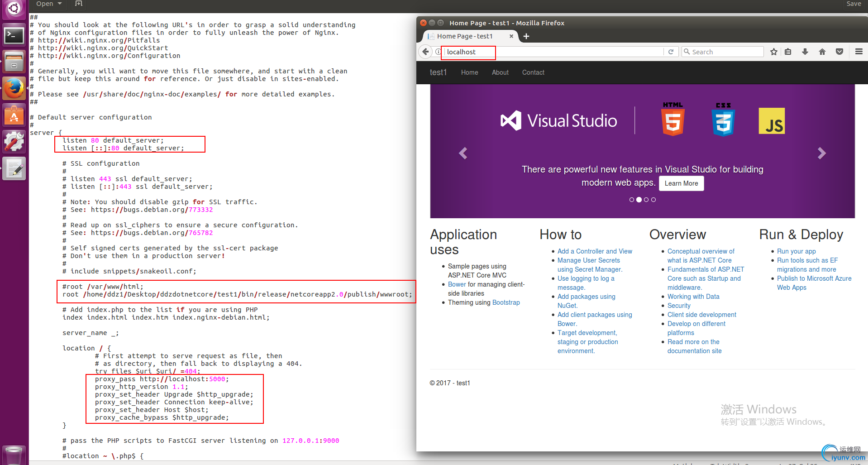Viewport: 868px width, 465px height.
Task: Open Add packages using NuGet link
Action: pyautogui.click(x=586, y=301)
